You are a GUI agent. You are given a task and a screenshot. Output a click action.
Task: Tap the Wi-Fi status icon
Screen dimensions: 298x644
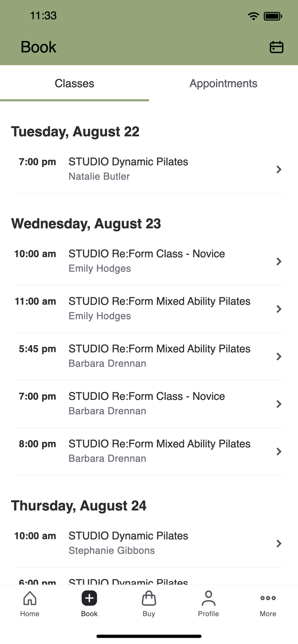click(x=253, y=16)
